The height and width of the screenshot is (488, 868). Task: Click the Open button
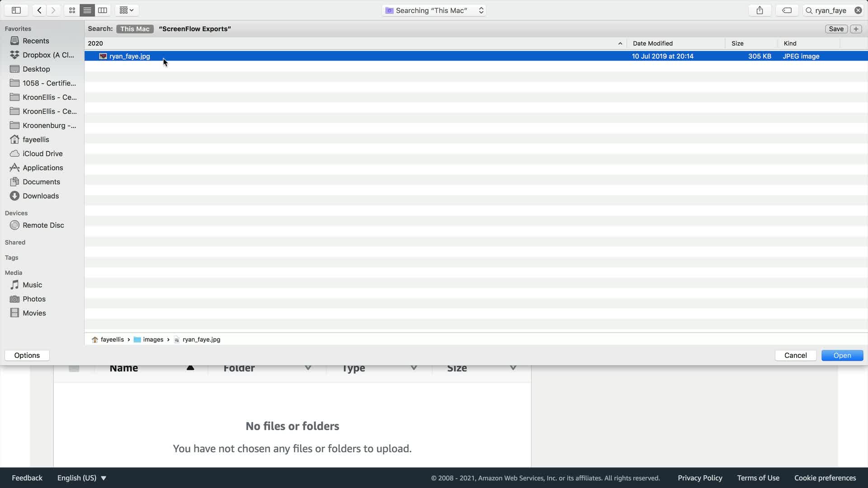pos(842,355)
